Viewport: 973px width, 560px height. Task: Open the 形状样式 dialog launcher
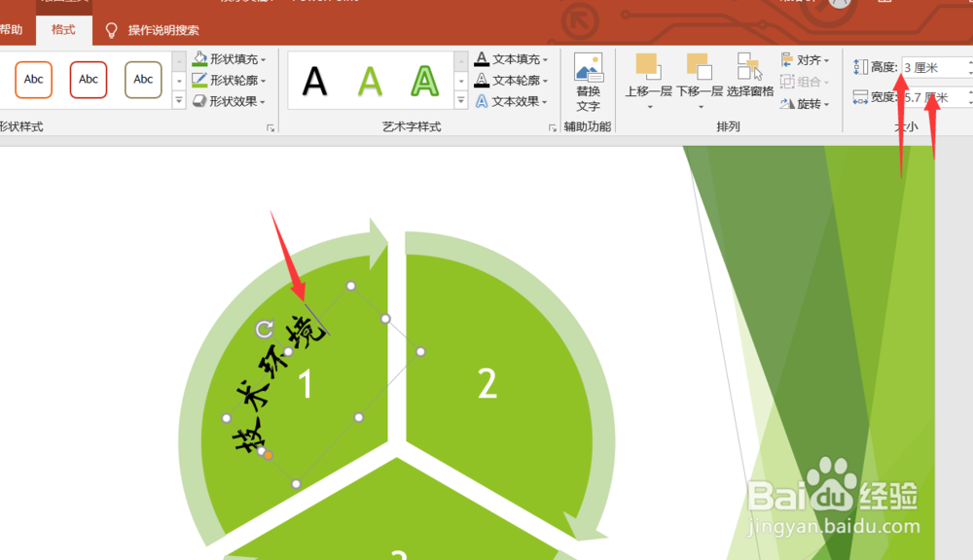[x=270, y=127]
